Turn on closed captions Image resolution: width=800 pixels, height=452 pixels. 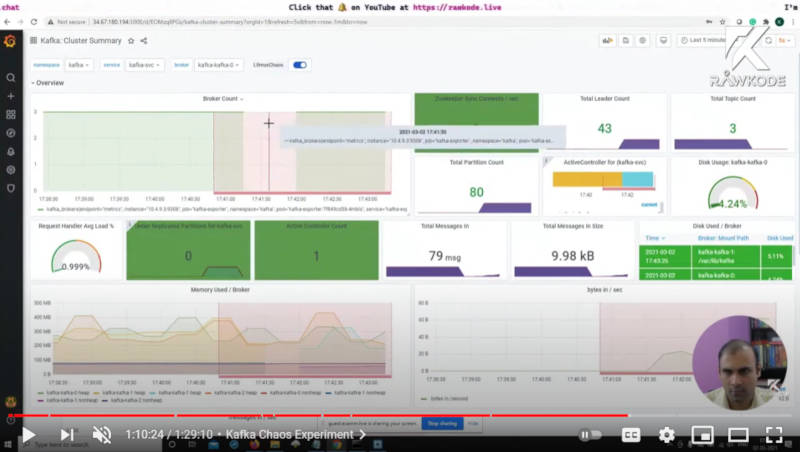(631, 435)
